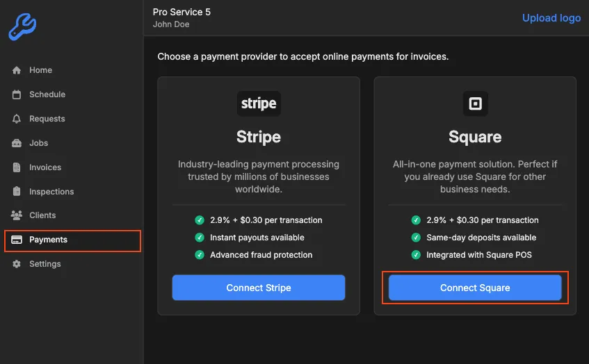Click the Schedule calendar icon
Image resolution: width=589 pixels, height=364 pixels.
(x=17, y=94)
